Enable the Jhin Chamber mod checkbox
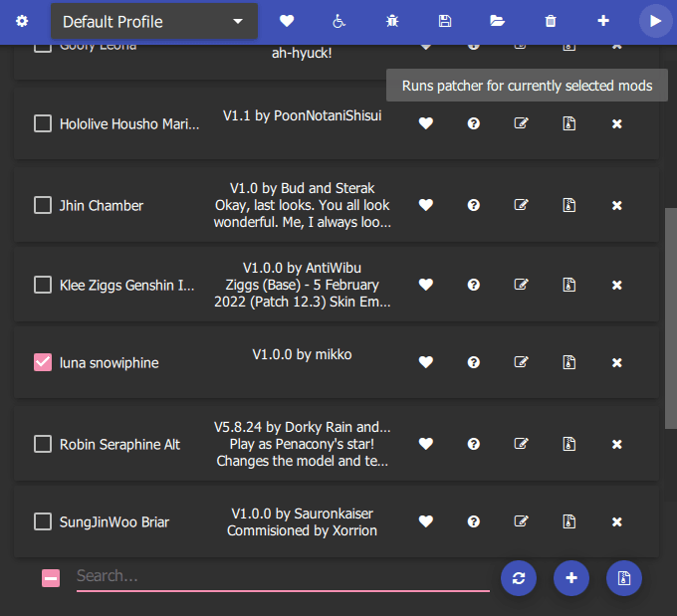The image size is (677, 616). 43,205
